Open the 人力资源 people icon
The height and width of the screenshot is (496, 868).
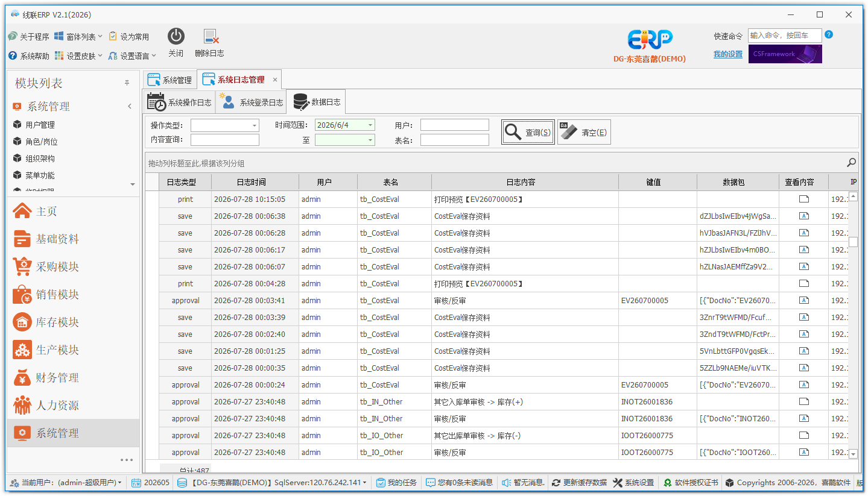[x=22, y=406]
